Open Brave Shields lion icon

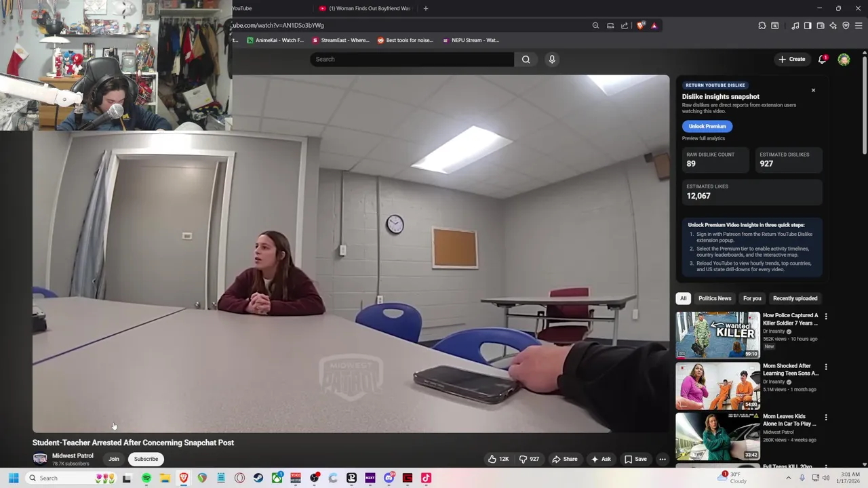tap(641, 26)
